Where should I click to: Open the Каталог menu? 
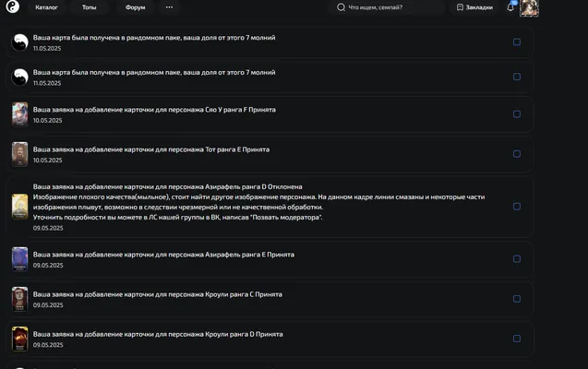[x=46, y=7]
